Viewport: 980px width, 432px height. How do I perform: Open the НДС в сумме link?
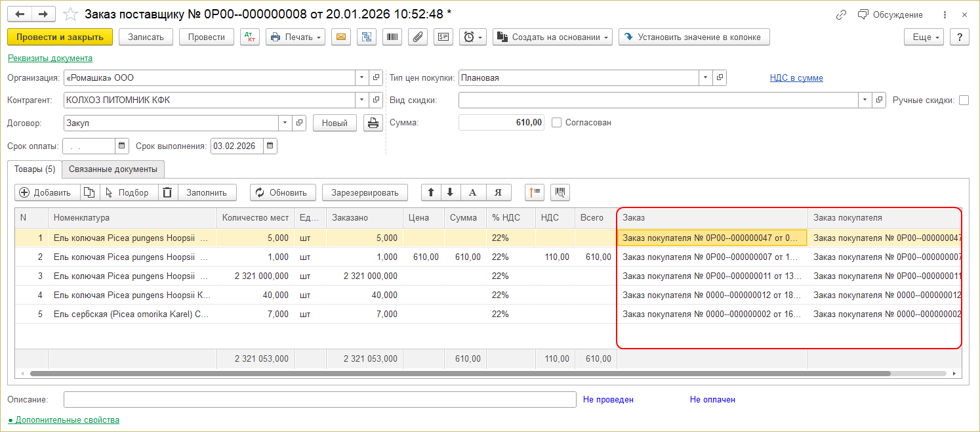pyautogui.click(x=796, y=78)
